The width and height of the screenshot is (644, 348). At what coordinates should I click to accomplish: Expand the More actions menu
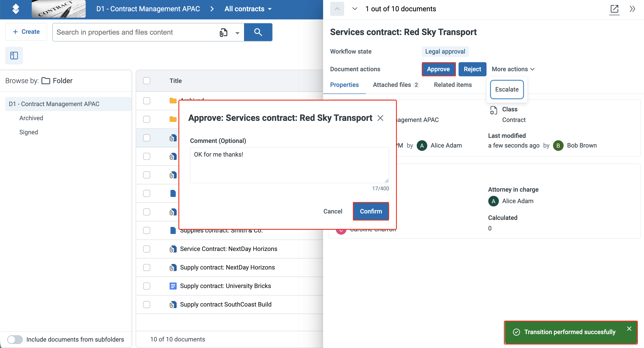click(513, 69)
